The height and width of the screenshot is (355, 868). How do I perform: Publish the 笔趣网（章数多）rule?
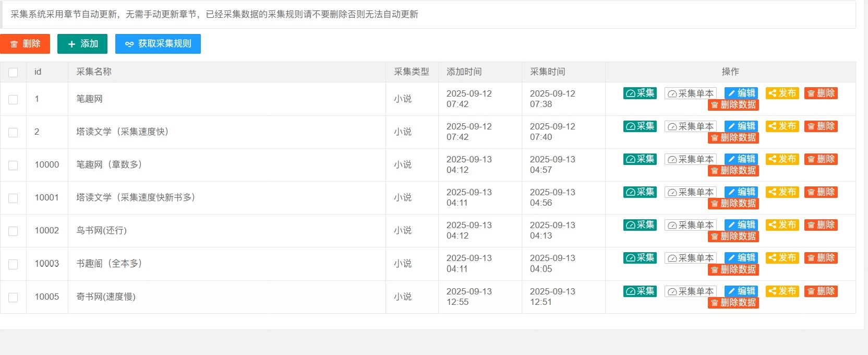click(x=782, y=159)
